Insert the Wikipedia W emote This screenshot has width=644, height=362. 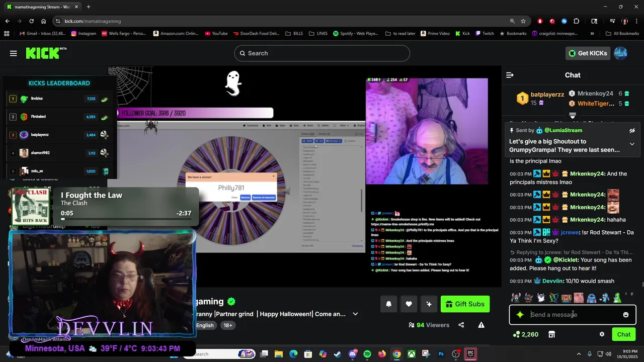point(553,298)
